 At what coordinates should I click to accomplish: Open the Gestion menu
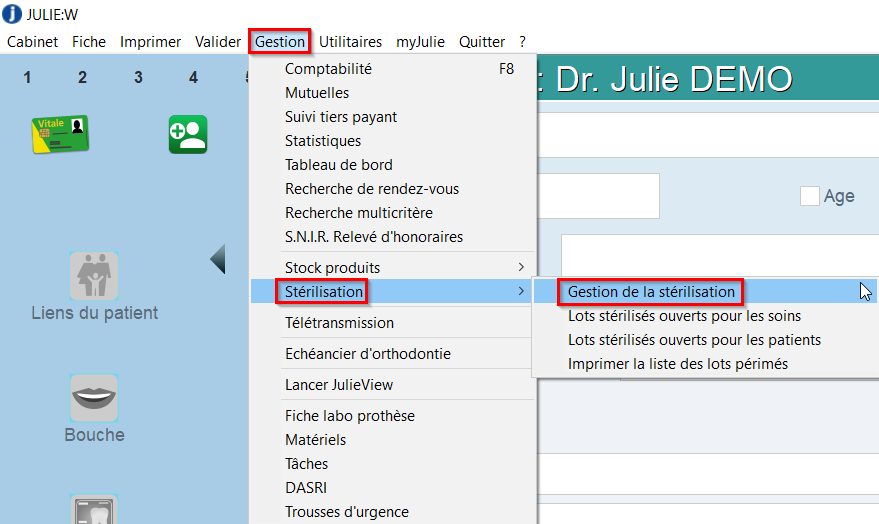tap(280, 42)
